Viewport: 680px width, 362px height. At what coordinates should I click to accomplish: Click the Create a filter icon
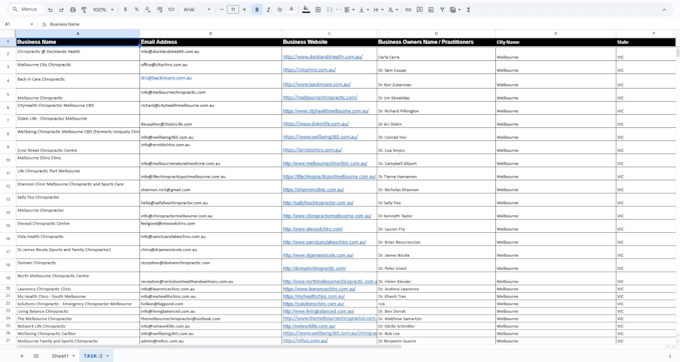coord(442,10)
